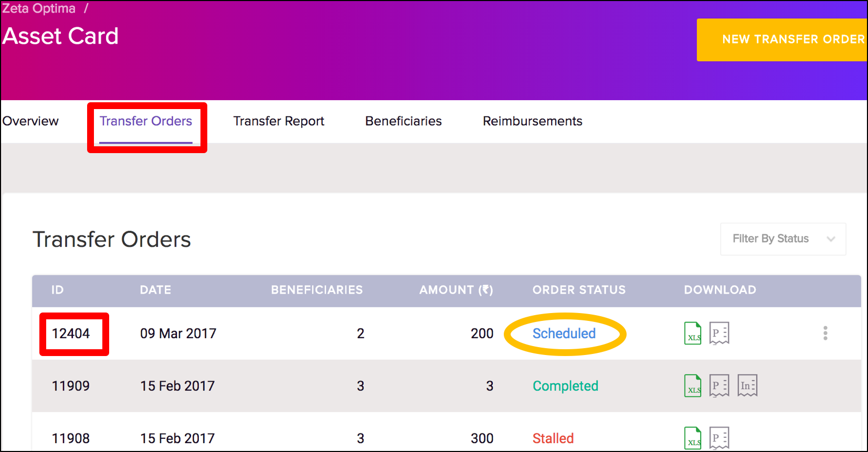Open the Filter By Status dropdown
Screen dimensions: 868x452
770,239
